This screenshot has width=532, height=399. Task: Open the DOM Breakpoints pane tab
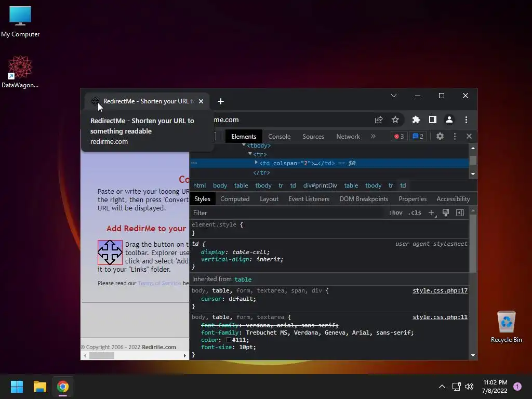click(364, 199)
